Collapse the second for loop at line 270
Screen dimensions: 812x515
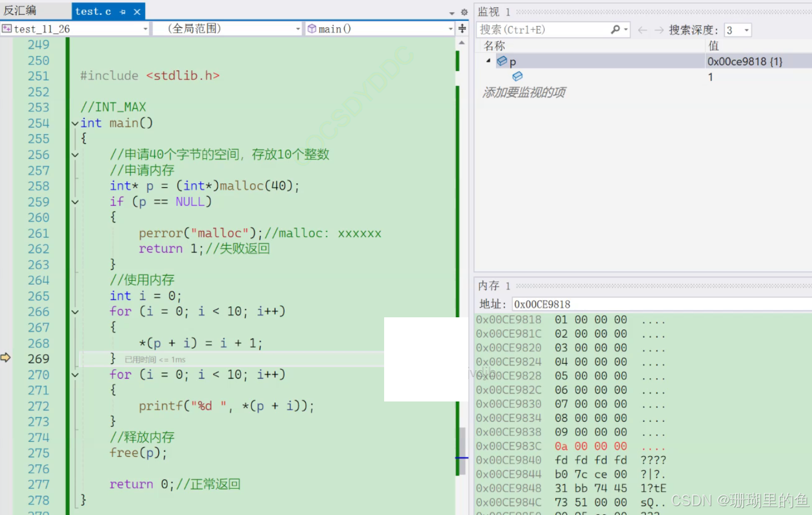(x=75, y=375)
